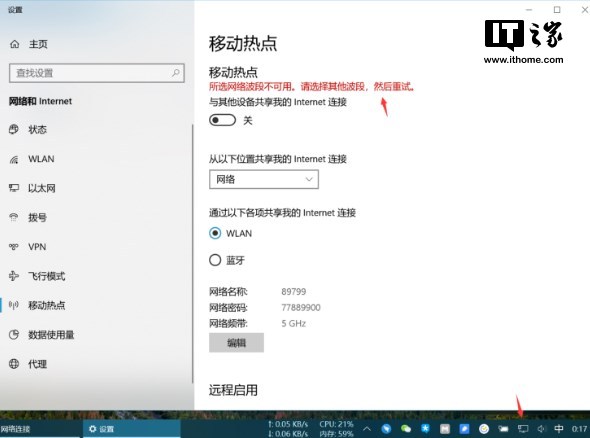Click the pie chart icon beside 数据使用量
590x438 pixels.
[x=14, y=335]
